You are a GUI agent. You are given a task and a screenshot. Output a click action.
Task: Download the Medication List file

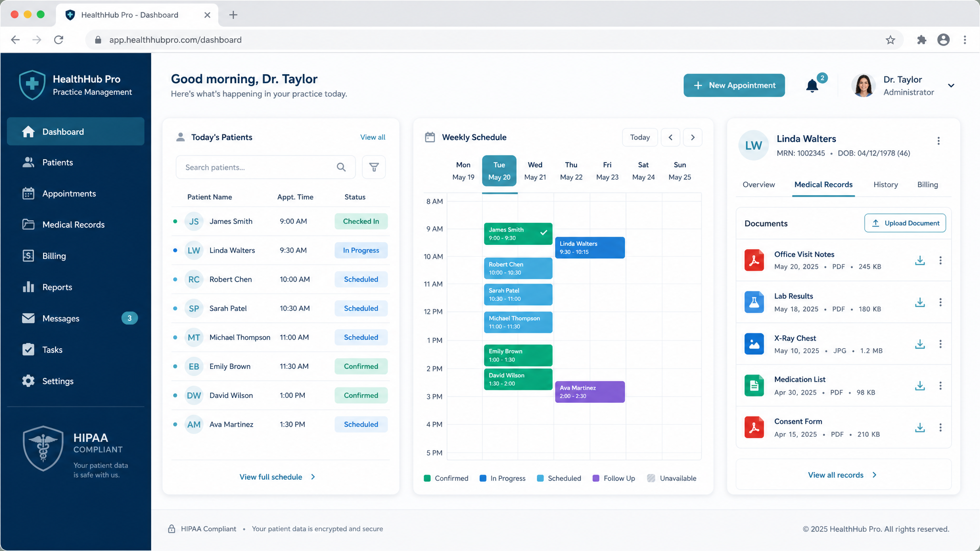(920, 386)
